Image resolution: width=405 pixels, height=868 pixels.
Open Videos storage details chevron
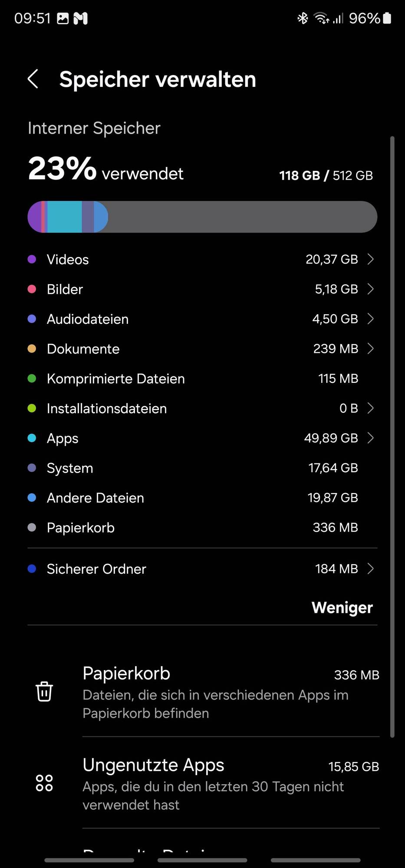[x=370, y=259]
